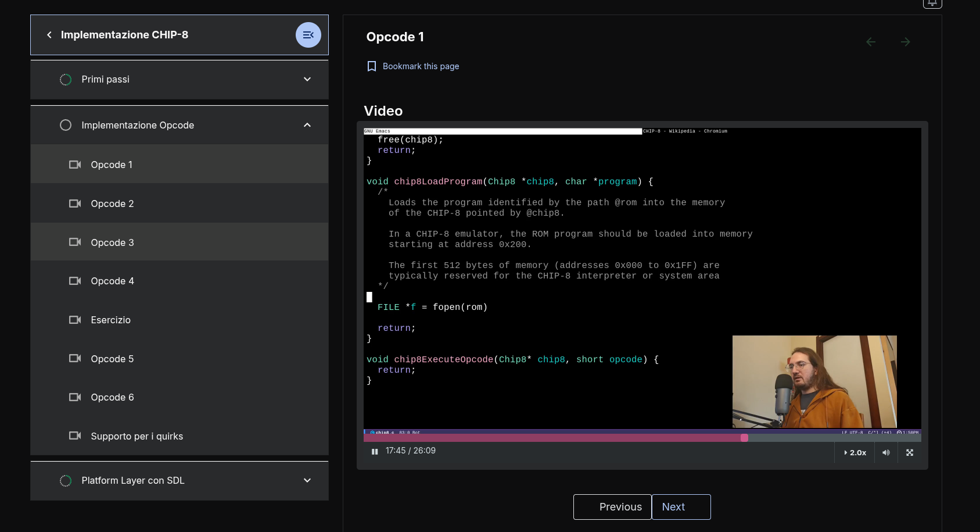Click the video icon next to Opcode 3
This screenshot has width=980, height=532.
click(75, 242)
